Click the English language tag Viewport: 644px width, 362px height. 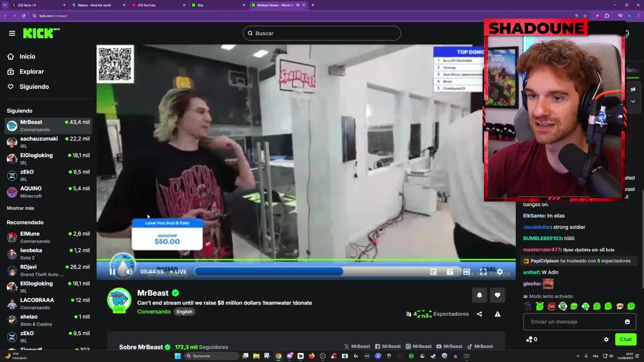click(184, 312)
